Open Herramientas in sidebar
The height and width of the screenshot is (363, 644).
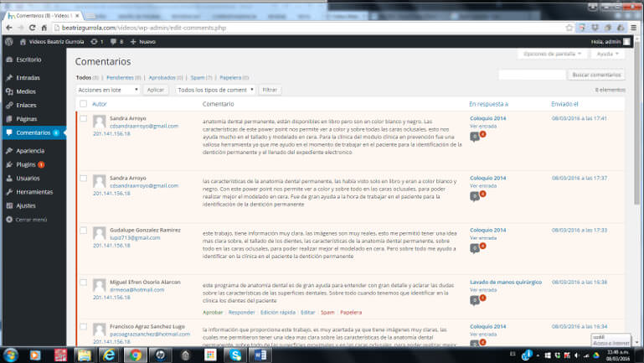(x=34, y=192)
